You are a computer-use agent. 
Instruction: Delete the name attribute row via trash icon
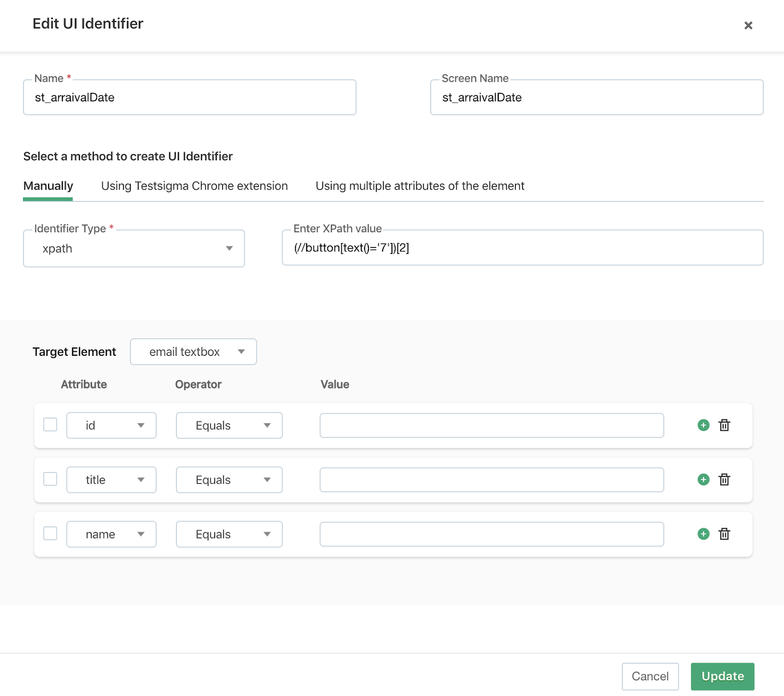724,534
